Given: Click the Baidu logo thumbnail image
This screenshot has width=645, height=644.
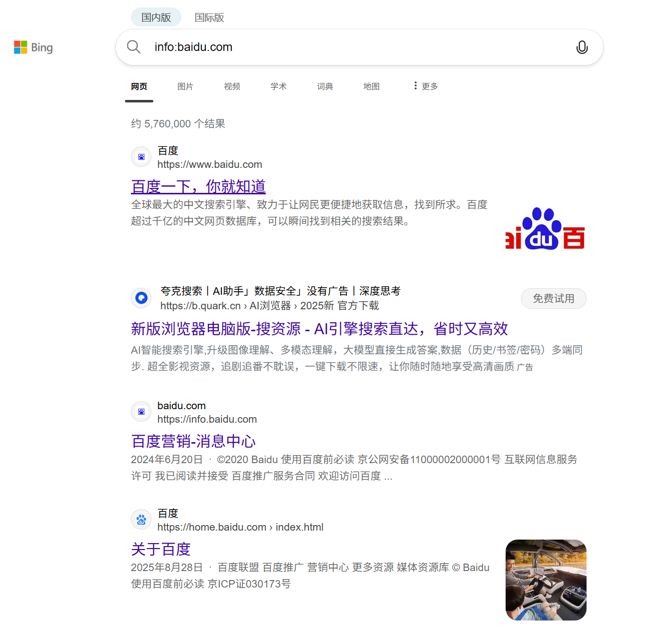Looking at the screenshot, I should (546, 228).
